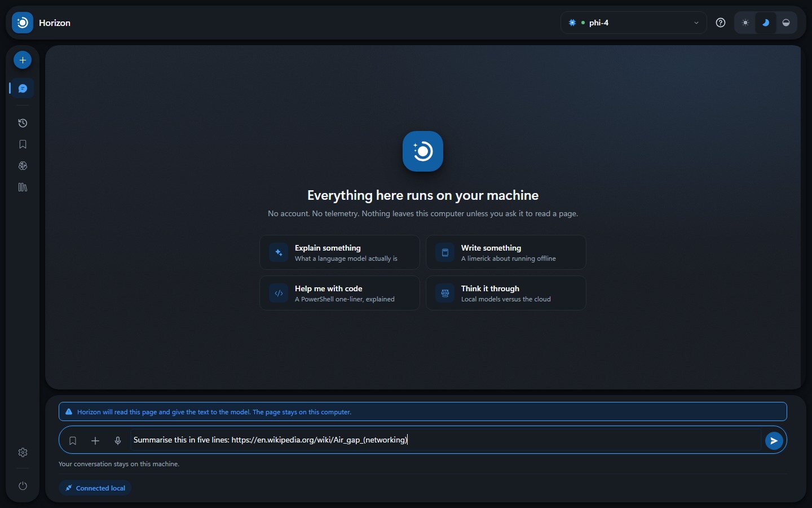Click 'Your conversation stays on this machine.' text
812x508 pixels.
(119, 464)
